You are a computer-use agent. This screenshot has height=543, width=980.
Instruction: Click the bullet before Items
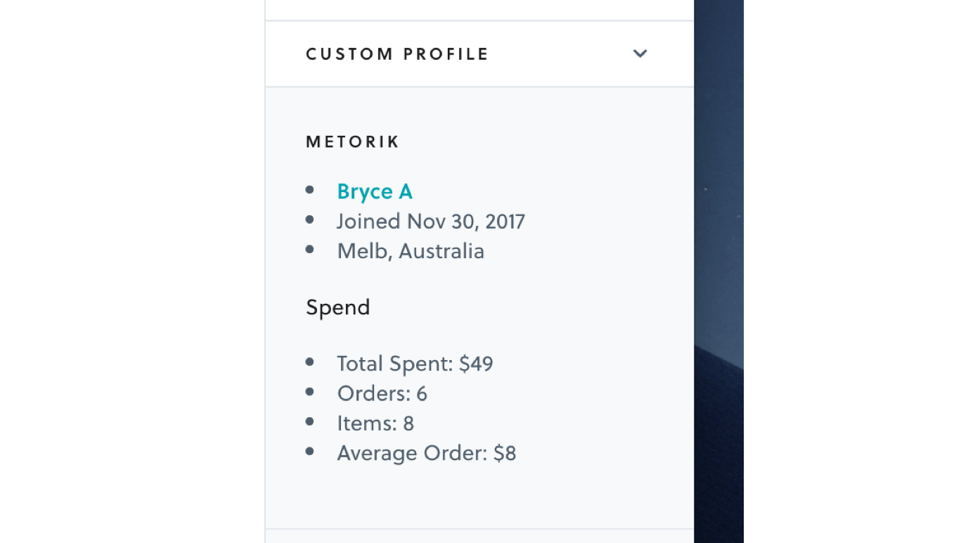click(x=310, y=422)
